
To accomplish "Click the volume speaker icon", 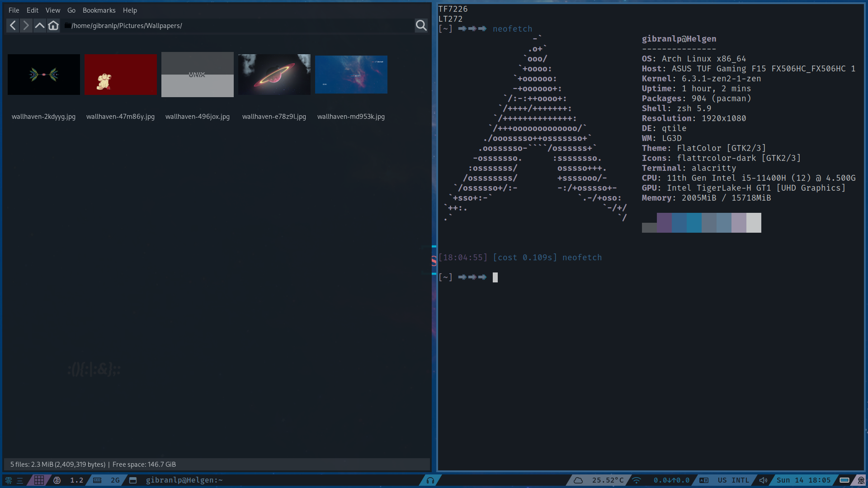I will click(x=763, y=480).
